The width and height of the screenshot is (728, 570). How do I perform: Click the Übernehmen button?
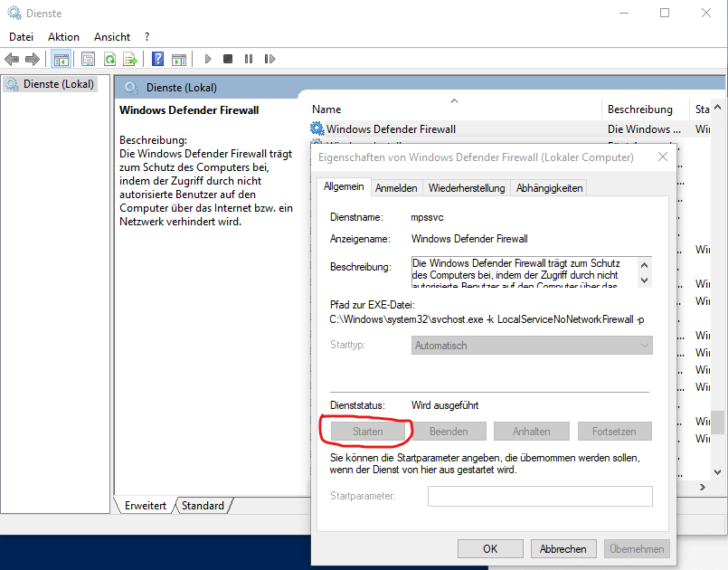pyautogui.click(x=637, y=549)
